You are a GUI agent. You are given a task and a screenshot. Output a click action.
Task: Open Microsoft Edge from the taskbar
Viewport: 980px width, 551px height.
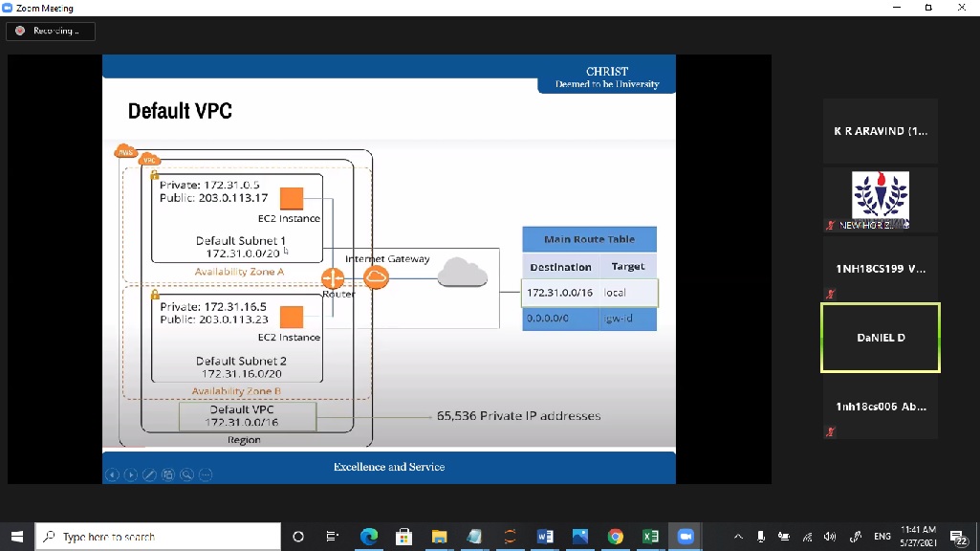tap(369, 537)
